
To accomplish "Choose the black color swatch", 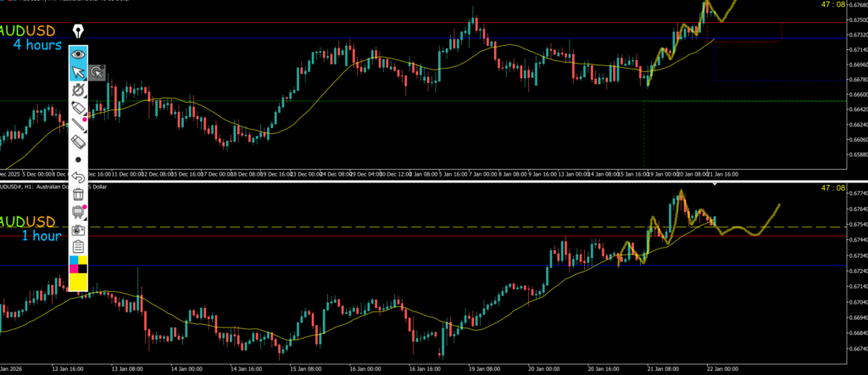I will [82, 269].
